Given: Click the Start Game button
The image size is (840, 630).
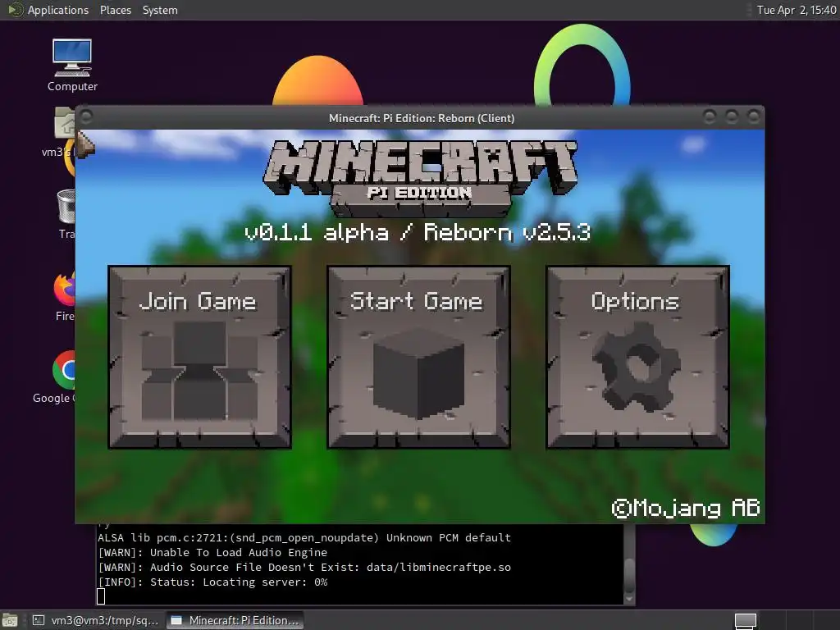Looking at the screenshot, I should coord(418,357).
